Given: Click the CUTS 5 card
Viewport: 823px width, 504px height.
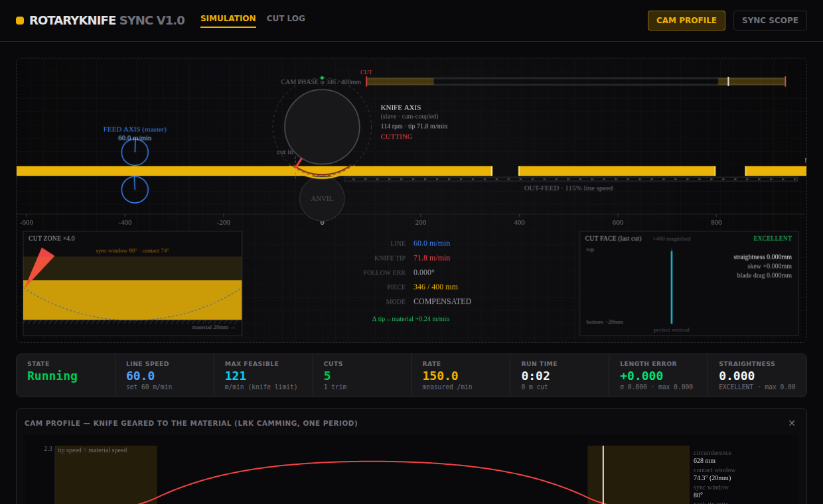Looking at the screenshot, I should (362, 375).
